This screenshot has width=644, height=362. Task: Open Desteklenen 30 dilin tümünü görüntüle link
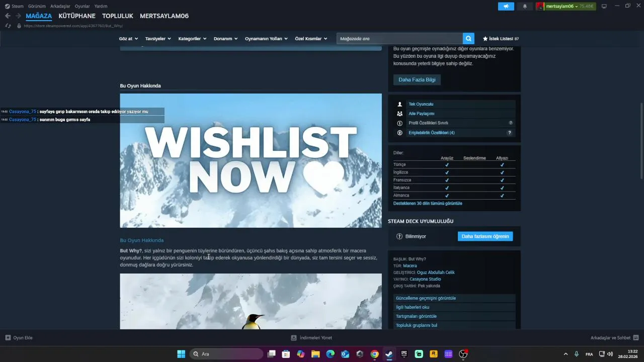point(428,204)
